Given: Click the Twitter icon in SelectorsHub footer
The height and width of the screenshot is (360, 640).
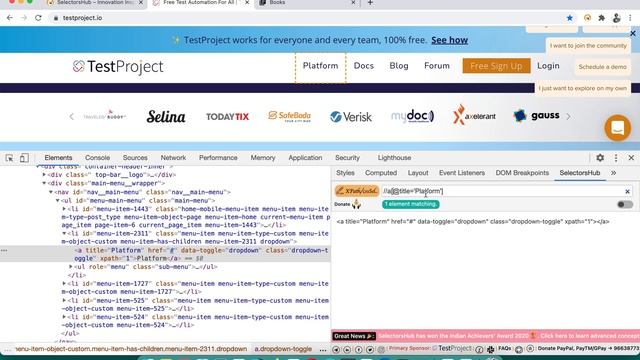Looking at the screenshot, I should click(370, 349).
